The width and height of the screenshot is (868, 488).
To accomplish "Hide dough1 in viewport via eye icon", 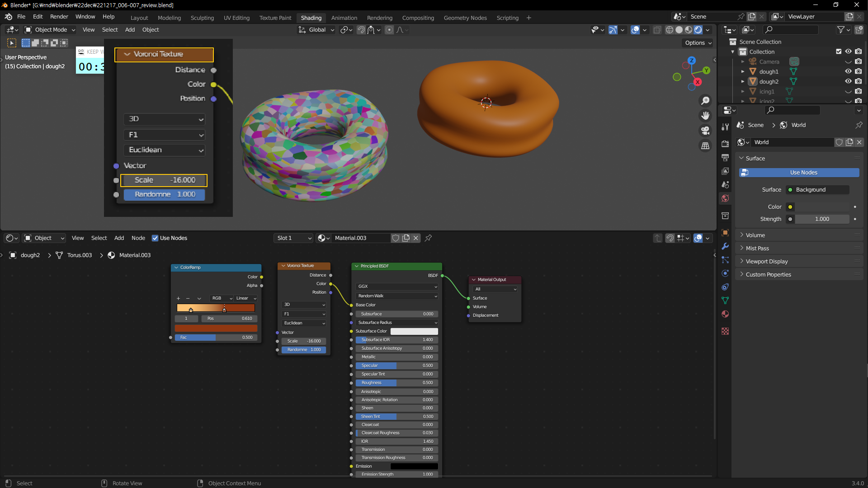I will click(848, 71).
